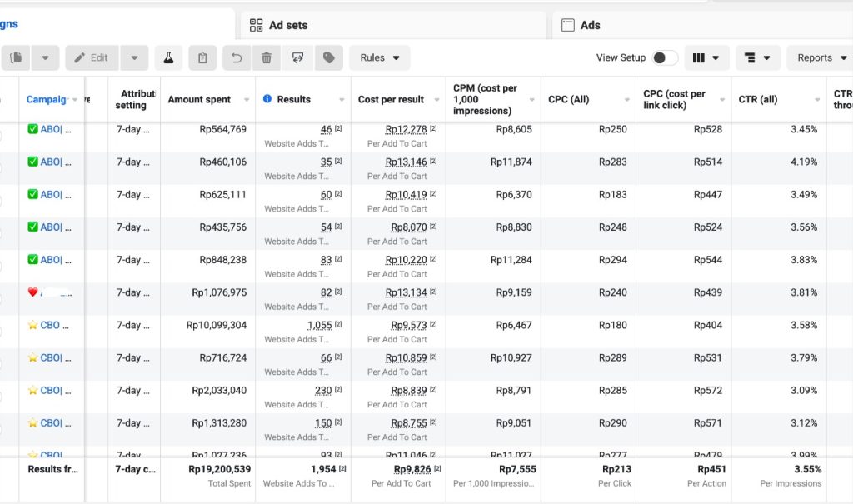
Task: Click the 1,055 results value link
Action: (x=319, y=325)
